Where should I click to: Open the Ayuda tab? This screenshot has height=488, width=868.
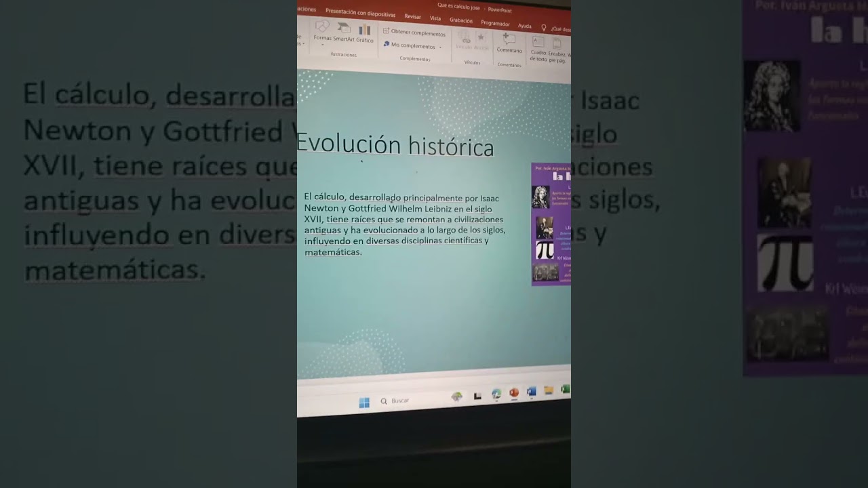(x=525, y=26)
